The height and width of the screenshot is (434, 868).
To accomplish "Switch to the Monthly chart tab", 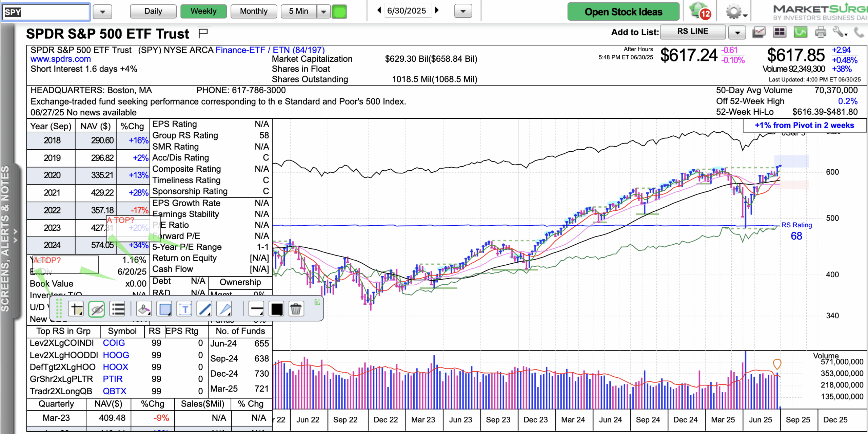I will tap(254, 11).
